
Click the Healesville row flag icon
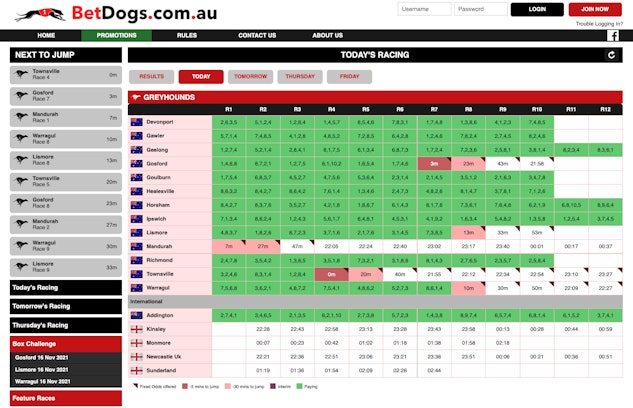point(136,191)
